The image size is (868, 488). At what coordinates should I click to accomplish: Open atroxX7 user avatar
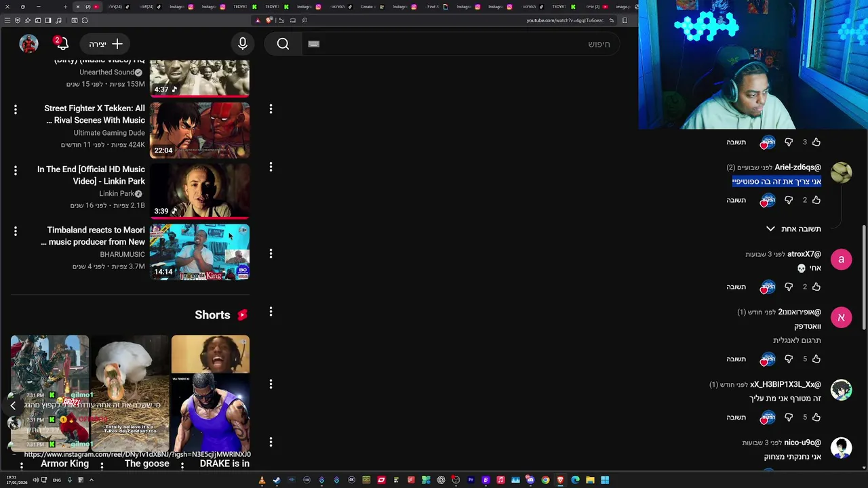click(841, 260)
